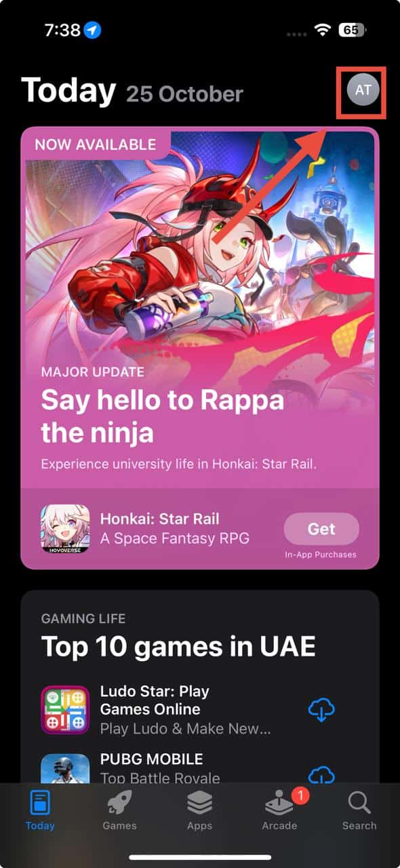Switch to the Games tab
This screenshot has width=400, height=868.
click(119, 811)
